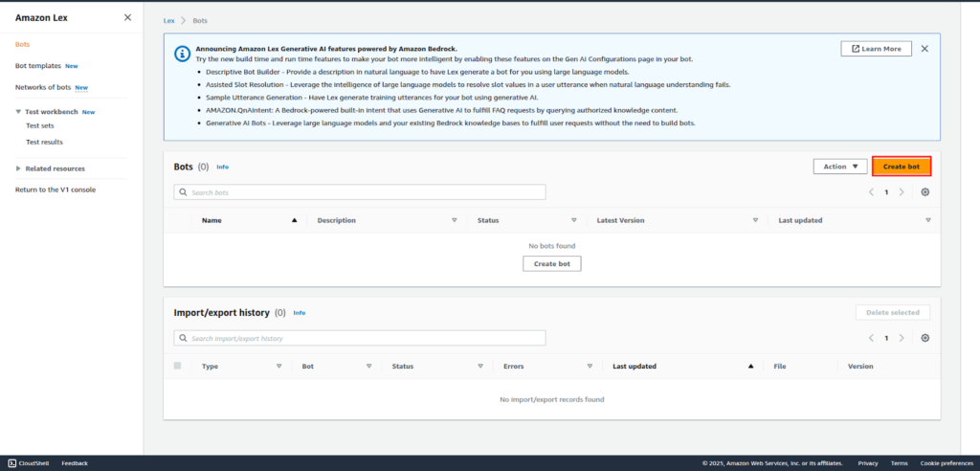This screenshot has height=471, width=980.
Task: Click Create bot under No bots found
Action: point(552,264)
